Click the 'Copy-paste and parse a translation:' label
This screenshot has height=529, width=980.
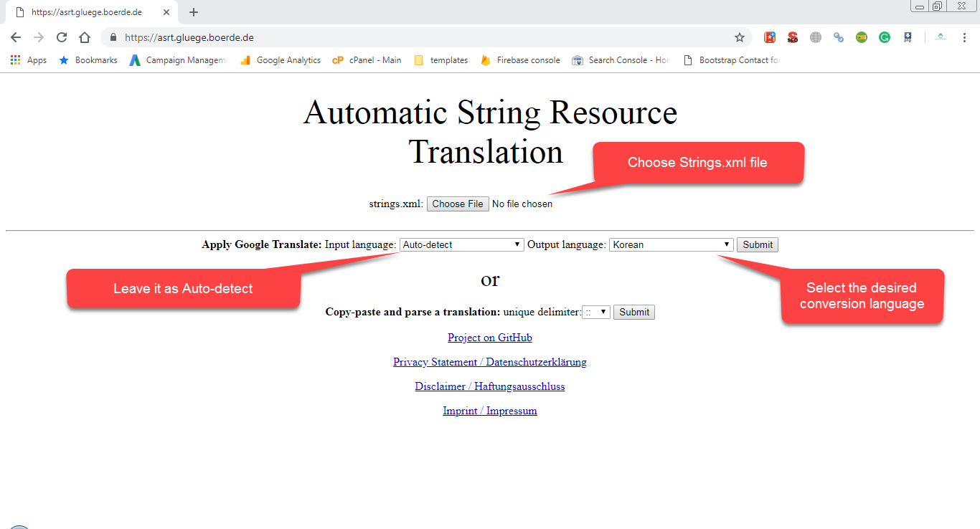413,312
